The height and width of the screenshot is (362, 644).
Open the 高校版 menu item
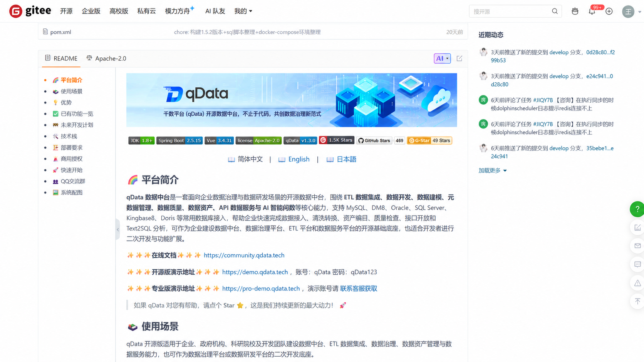(x=119, y=11)
